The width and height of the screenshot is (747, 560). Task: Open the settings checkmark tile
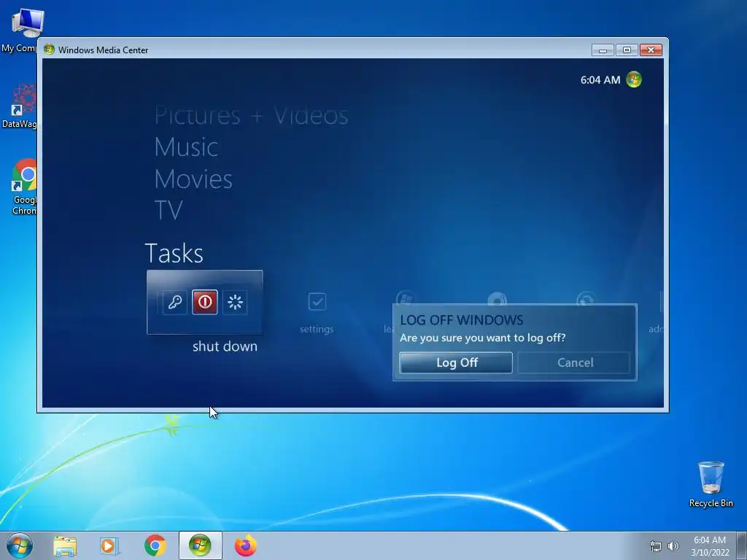pos(317,301)
